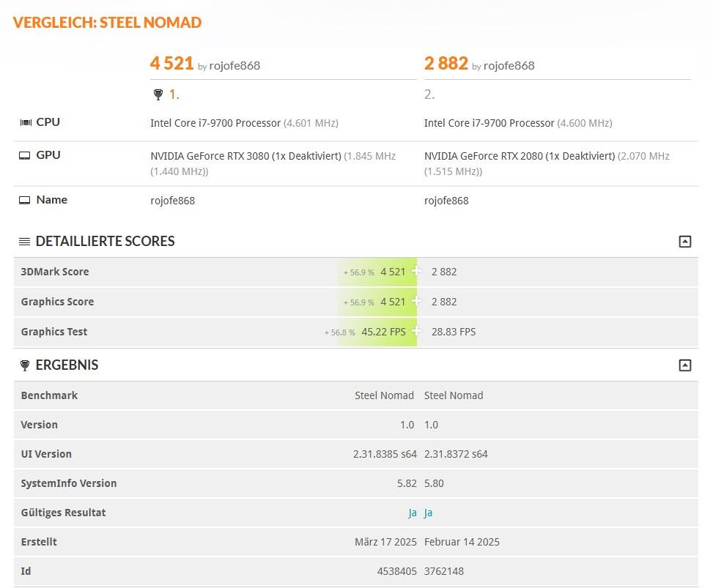Click plus icon in Graphics Score row

pyautogui.click(x=416, y=301)
